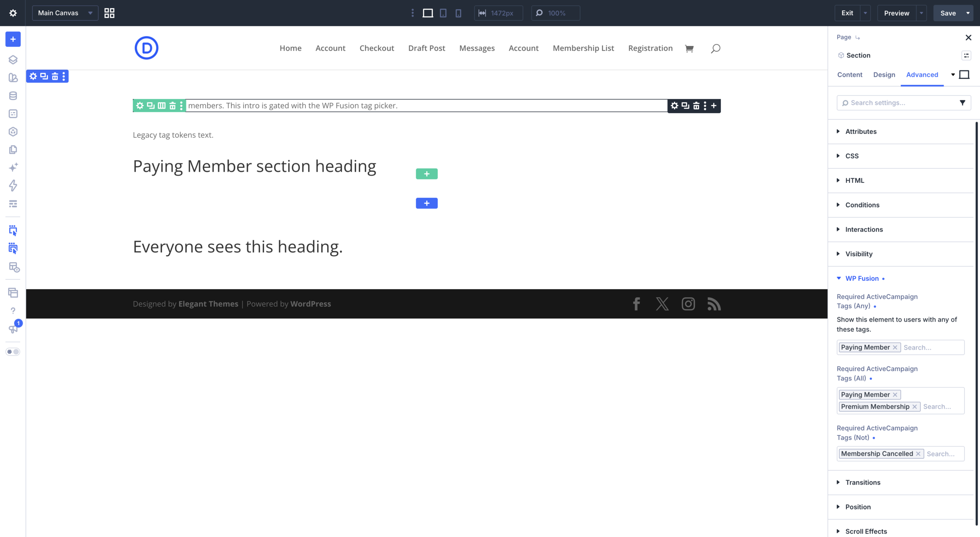Open the Checkout menu item
The height and width of the screenshot is (537, 980).
(377, 48)
